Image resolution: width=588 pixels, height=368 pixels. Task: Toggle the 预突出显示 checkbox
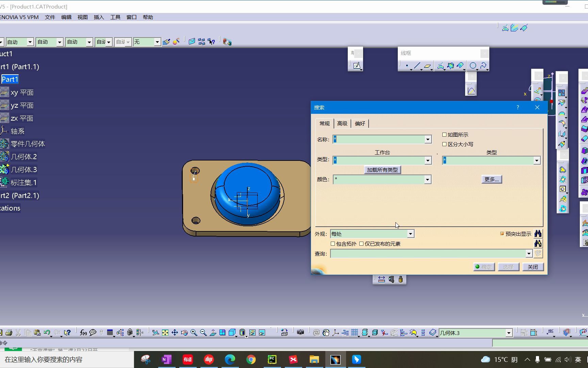[x=502, y=234]
